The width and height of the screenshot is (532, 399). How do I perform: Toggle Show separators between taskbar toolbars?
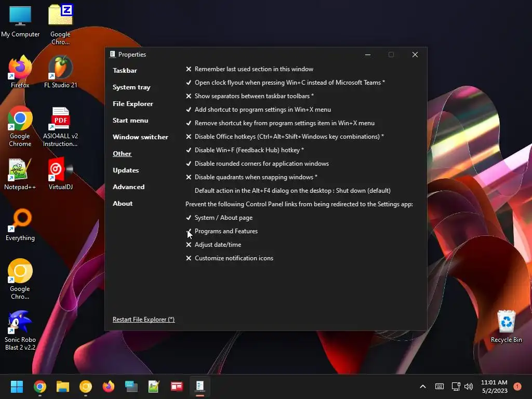(249, 96)
